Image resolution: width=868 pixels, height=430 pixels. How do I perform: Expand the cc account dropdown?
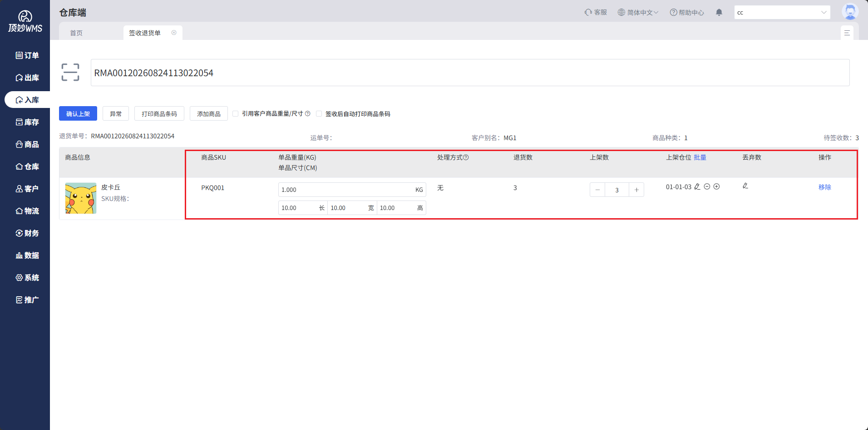click(x=782, y=12)
